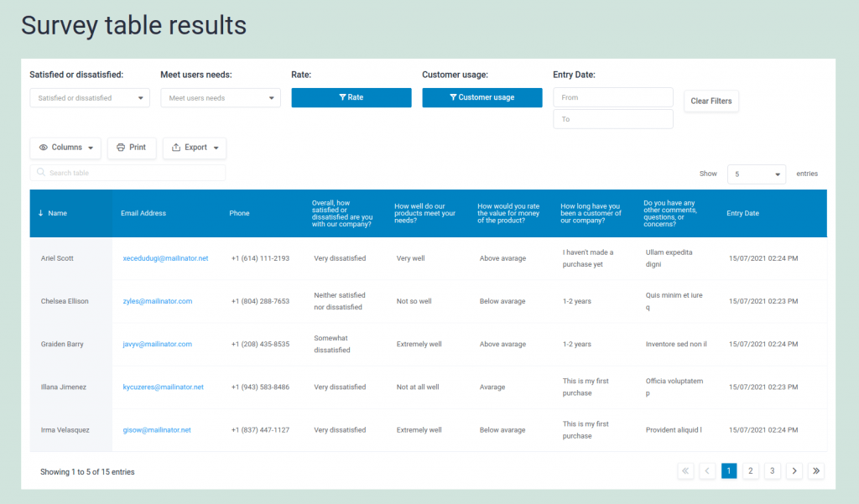Select page 2 in the pagination
This screenshot has height=504, width=859.
point(750,470)
